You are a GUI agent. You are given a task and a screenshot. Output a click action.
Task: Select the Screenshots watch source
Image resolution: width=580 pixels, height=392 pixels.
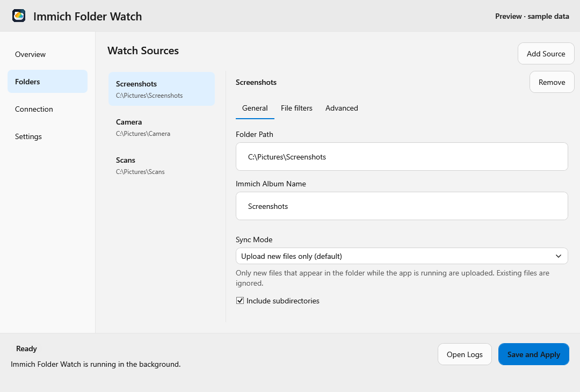(x=161, y=89)
